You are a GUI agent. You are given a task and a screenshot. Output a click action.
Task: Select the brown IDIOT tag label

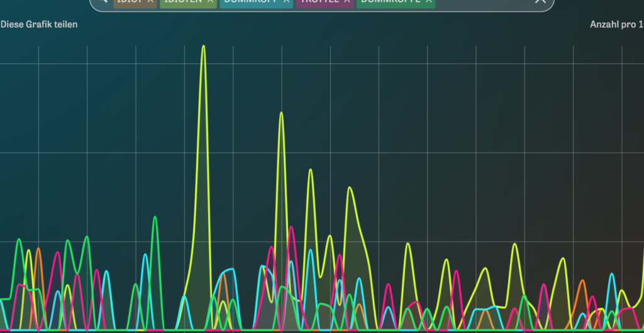[128, 2]
